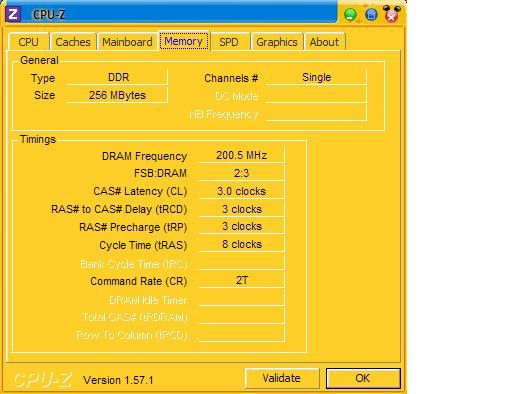Screen dimensions: 512x394
Task: Go to the SPD tab
Action: (x=229, y=42)
